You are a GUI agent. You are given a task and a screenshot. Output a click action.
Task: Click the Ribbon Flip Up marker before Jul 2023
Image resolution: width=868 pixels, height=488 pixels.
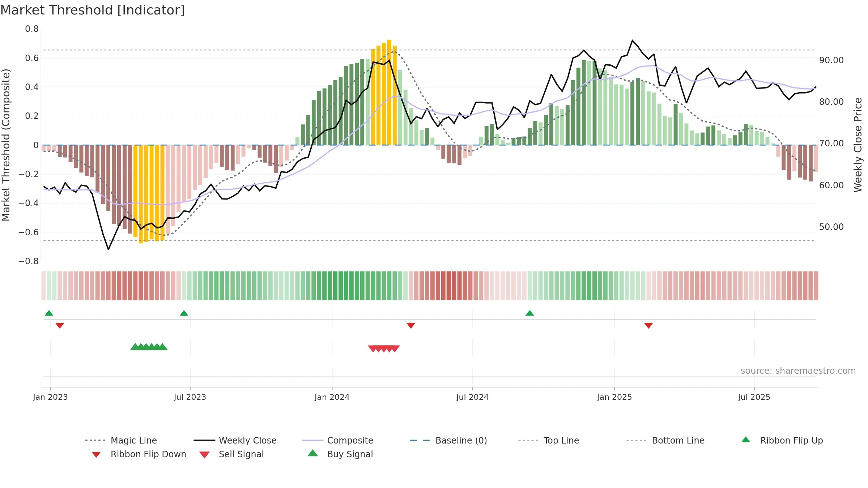184,313
